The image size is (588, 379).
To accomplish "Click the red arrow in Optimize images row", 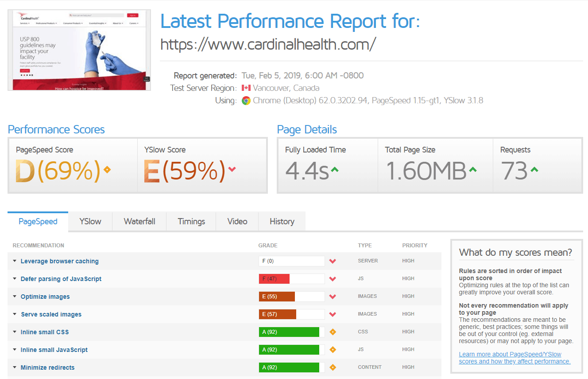I will pos(333,297).
